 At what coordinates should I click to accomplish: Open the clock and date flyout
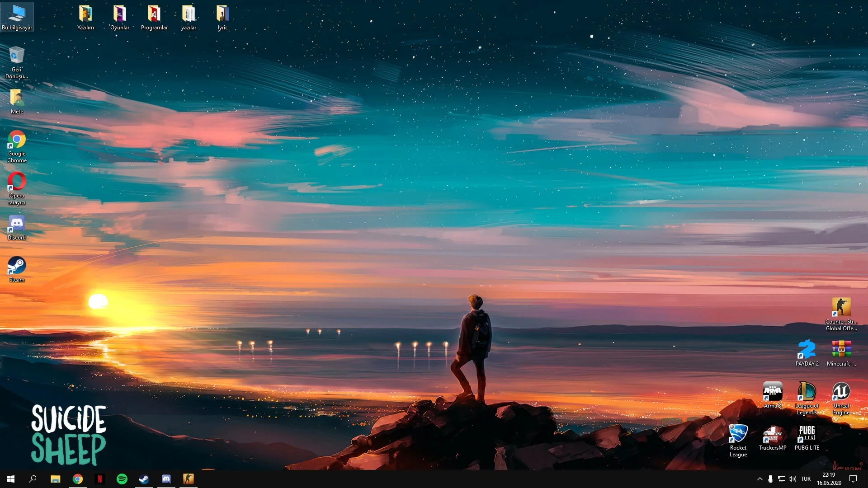(829, 479)
